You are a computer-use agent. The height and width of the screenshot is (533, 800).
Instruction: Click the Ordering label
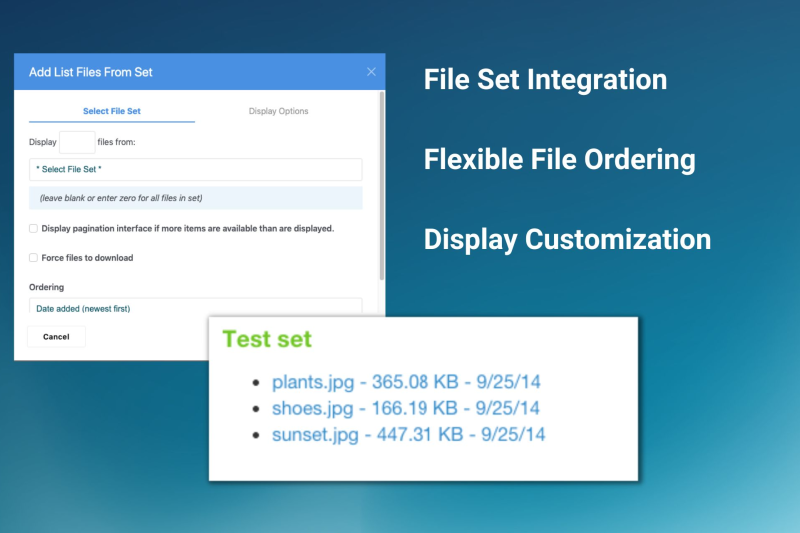(x=46, y=287)
